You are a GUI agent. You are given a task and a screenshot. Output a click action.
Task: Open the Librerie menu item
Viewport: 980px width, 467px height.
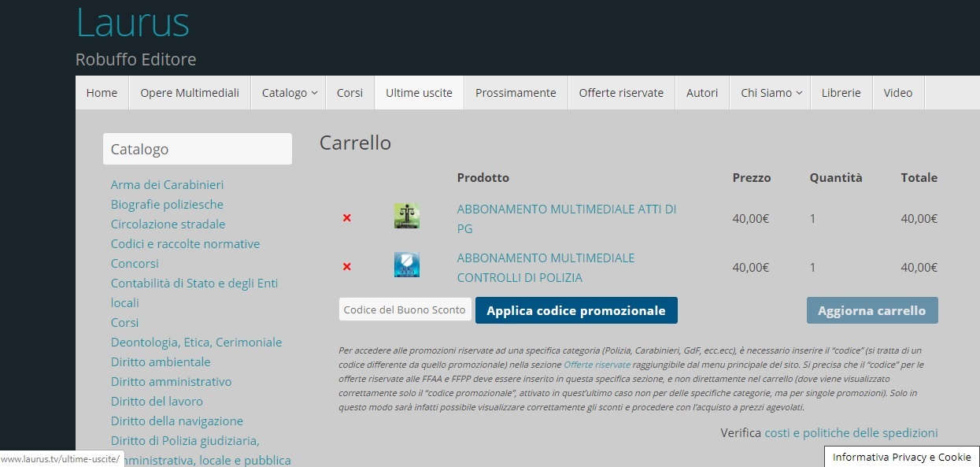click(x=841, y=93)
